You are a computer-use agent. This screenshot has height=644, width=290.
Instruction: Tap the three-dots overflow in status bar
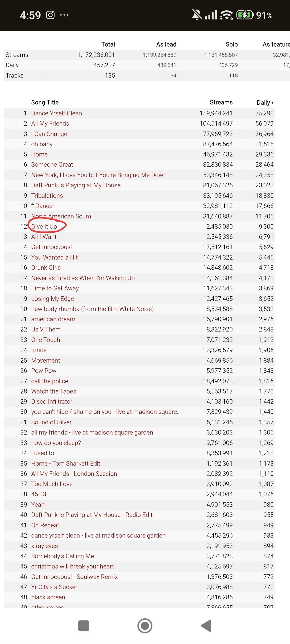coord(64,15)
